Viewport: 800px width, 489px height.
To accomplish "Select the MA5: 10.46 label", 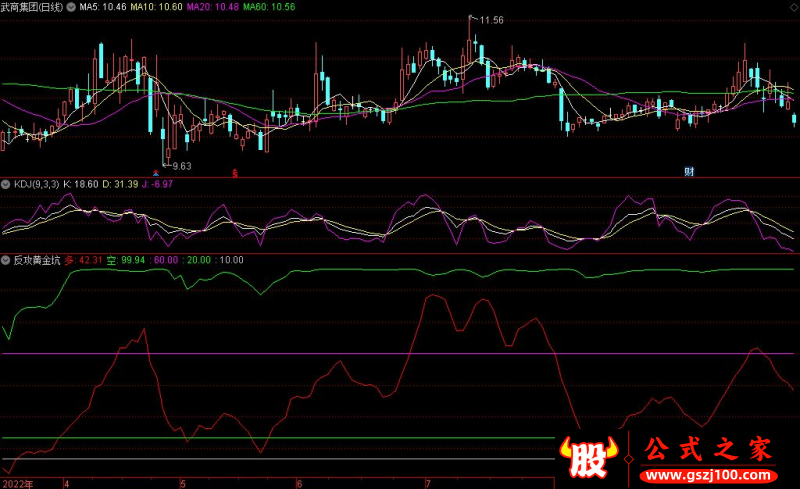I will point(103,7).
